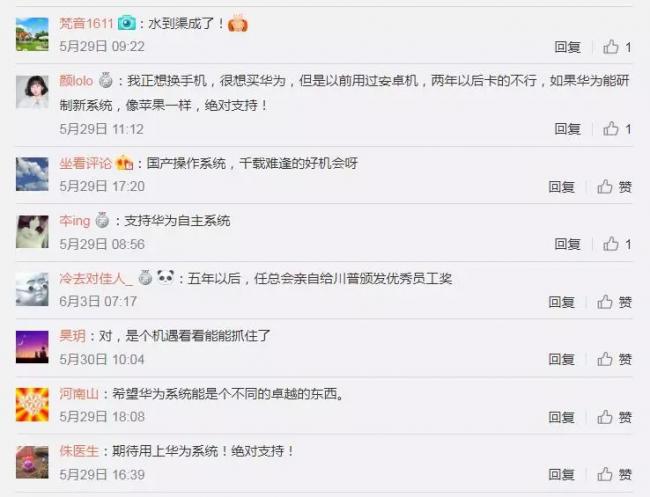Open 梵音1611's profile via username

click(86, 23)
